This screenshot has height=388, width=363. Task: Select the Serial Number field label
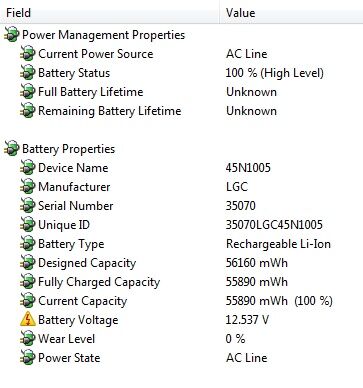76,206
